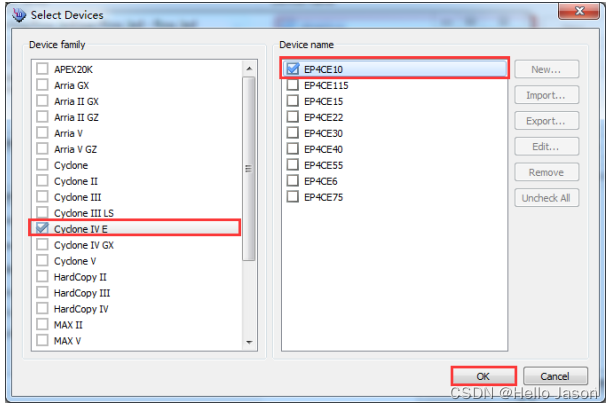Dismiss the dialog with Cancel
The height and width of the screenshot is (409, 612).
tap(555, 376)
